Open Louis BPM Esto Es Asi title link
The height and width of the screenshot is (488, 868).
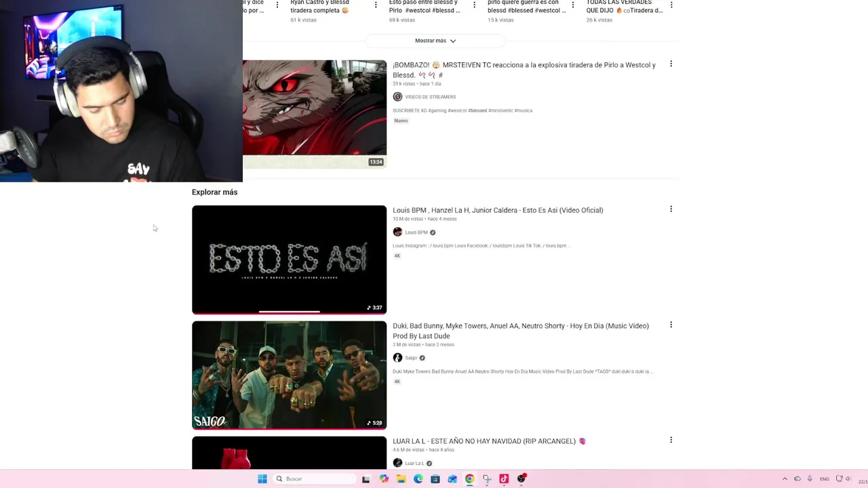(498, 210)
